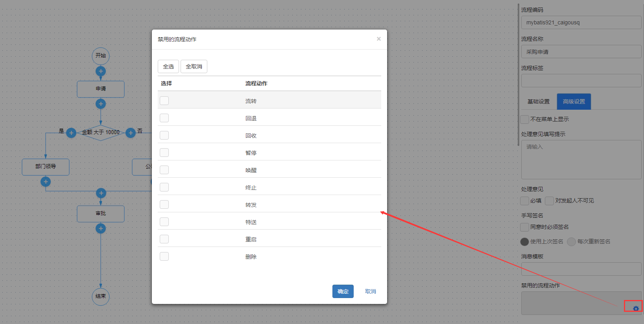Viewport: 644px width, 324px height.
Task: Close the 禁用的流程动作 dialog with the X
Action: point(378,39)
